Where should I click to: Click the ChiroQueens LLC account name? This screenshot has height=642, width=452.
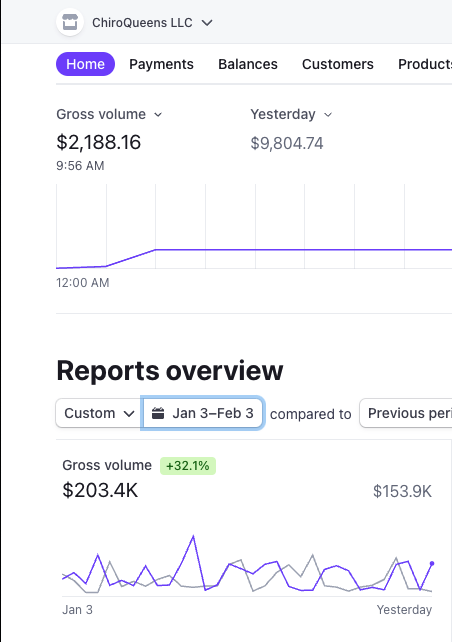(142, 23)
